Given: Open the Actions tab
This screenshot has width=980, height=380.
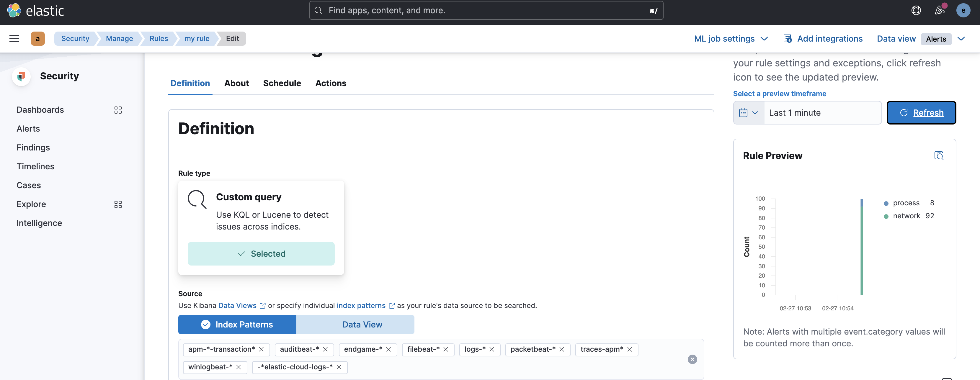Looking at the screenshot, I should [x=331, y=83].
